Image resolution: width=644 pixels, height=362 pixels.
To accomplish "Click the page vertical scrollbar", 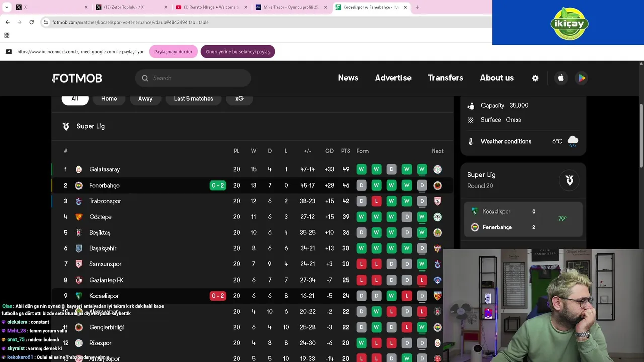I will tap(641, 136).
